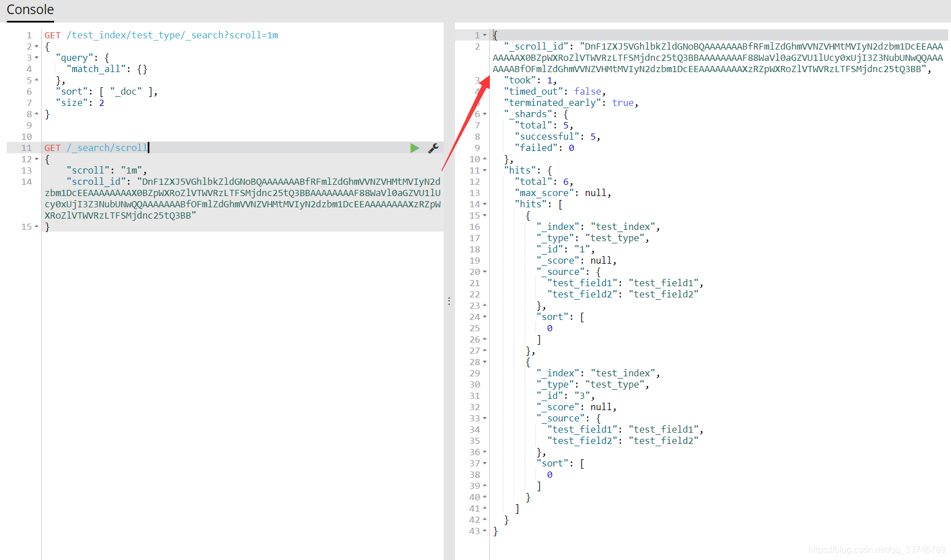Collapse hits array at response line 14
This screenshot has height=560, width=951.
click(485, 205)
